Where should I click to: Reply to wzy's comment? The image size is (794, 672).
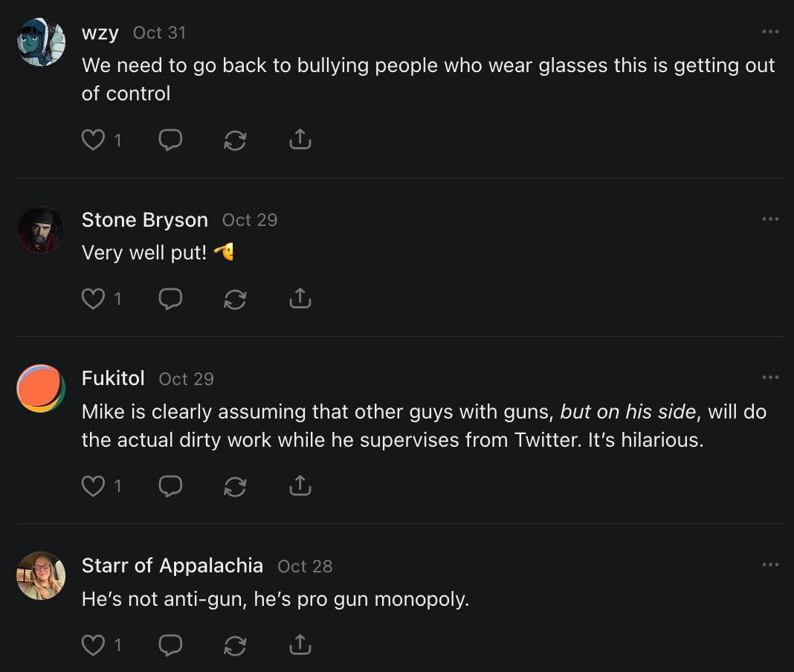[170, 140]
